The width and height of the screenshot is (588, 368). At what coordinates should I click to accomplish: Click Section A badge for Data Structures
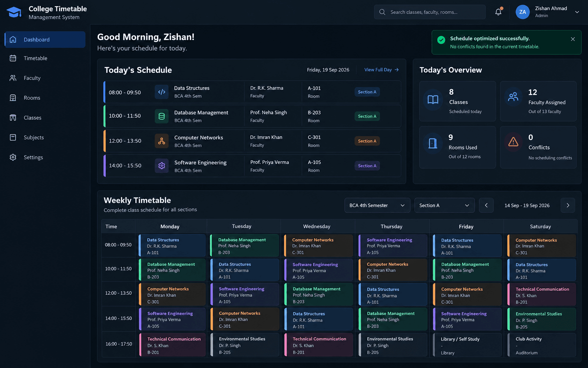(367, 92)
